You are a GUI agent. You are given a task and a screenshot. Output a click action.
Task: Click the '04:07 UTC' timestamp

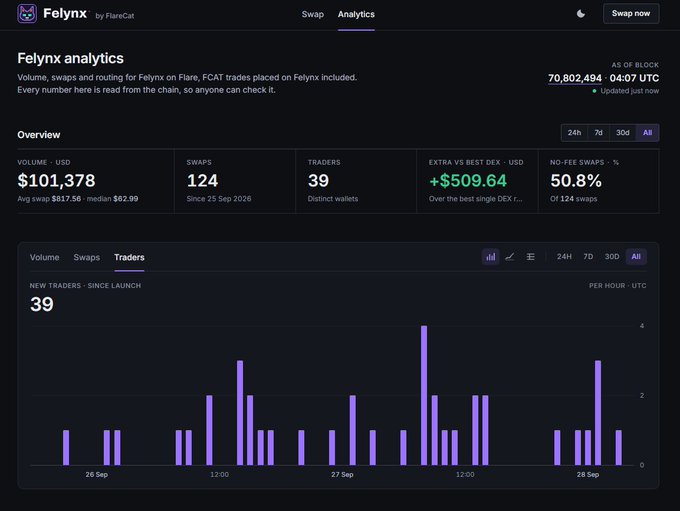[x=634, y=78]
